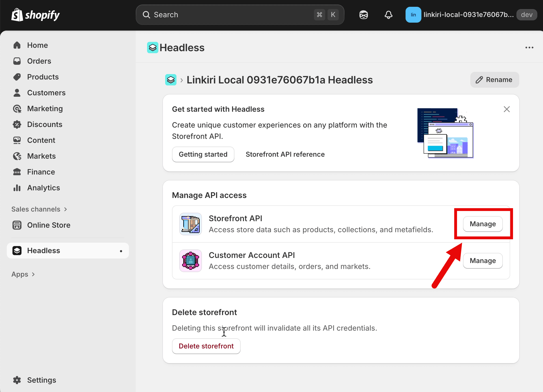543x392 pixels.
Task: Click the Rename button
Action: tap(494, 80)
